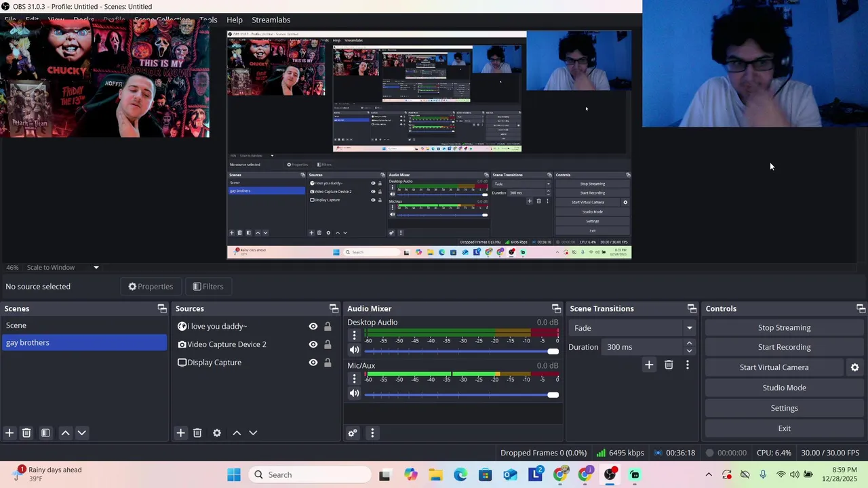Move source down in Sources panel
This screenshot has width=868, height=488.
253,433
